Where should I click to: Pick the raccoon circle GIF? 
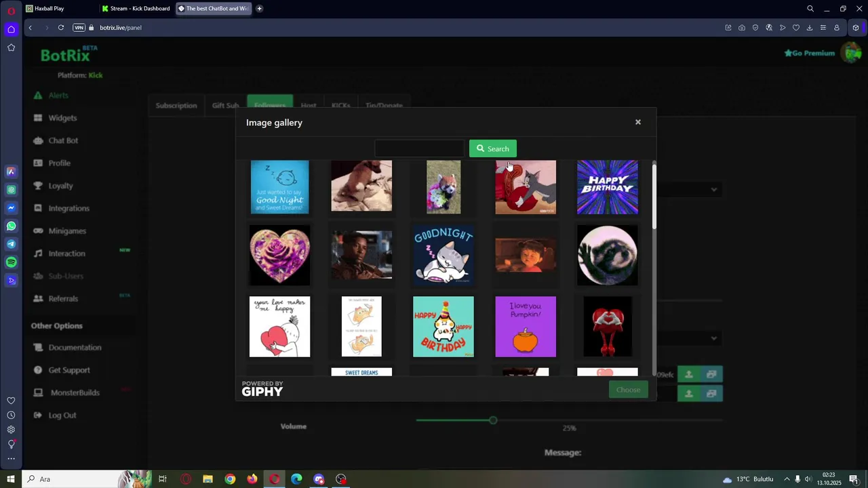pyautogui.click(x=608, y=256)
